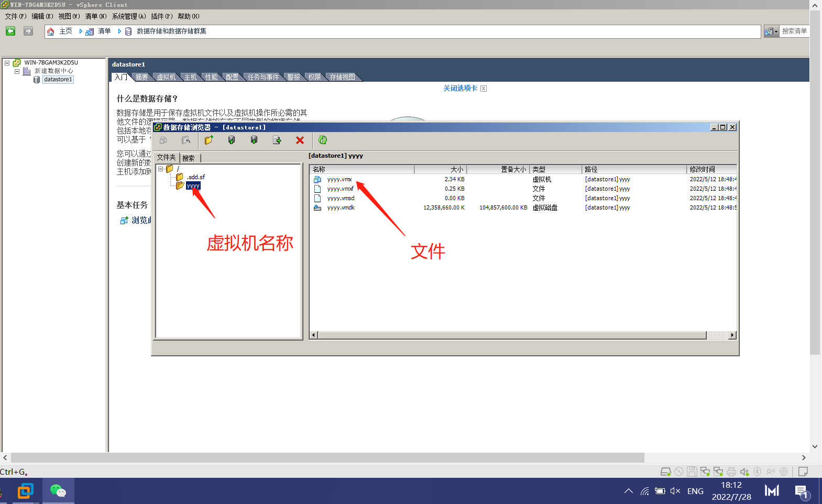This screenshot has height=504, width=822.
Task: Open the 系统管理(A) menu
Action: 129,16
